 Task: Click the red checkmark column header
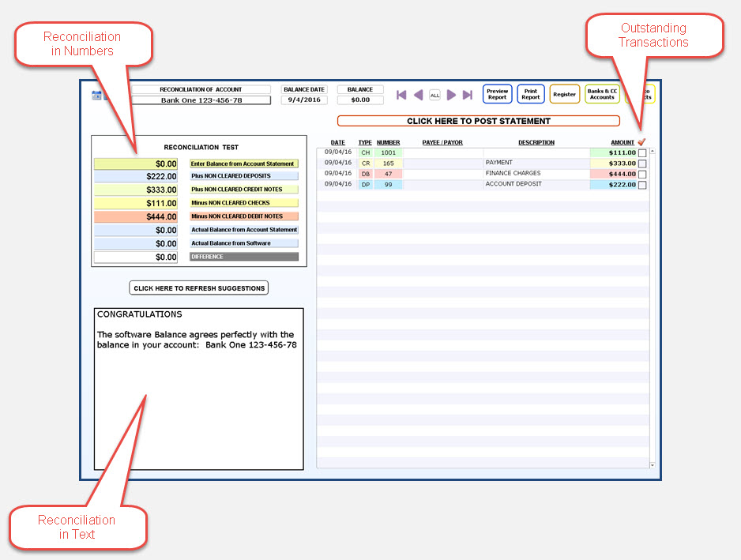pyautogui.click(x=641, y=142)
